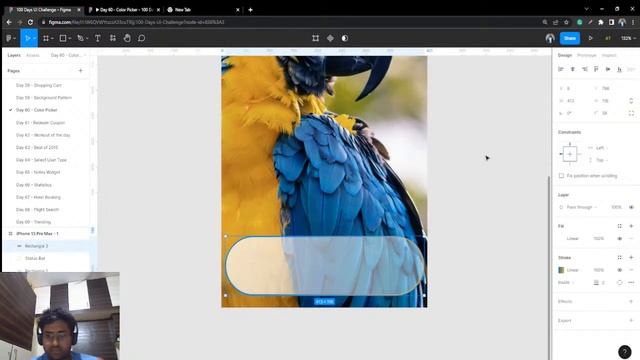Click the Use as mask icon

click(x=345, y=38)
